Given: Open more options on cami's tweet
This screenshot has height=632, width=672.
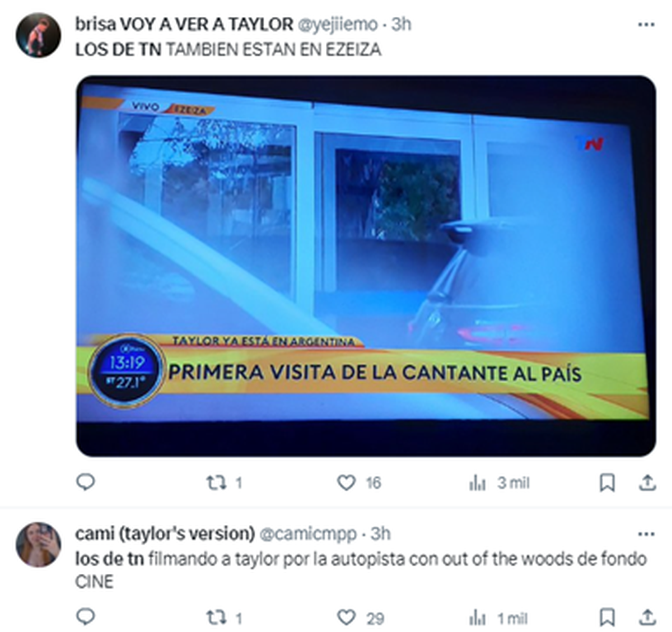Looking at the screenshot, I should click(x=646, y=534).
